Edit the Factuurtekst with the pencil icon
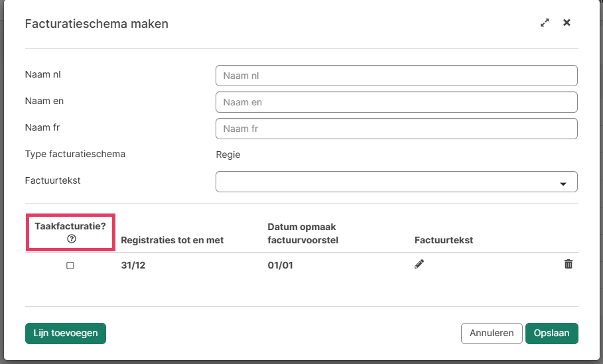Image resolution: width=603 pixels, height=364 pixels. click(x=419, y=264)
